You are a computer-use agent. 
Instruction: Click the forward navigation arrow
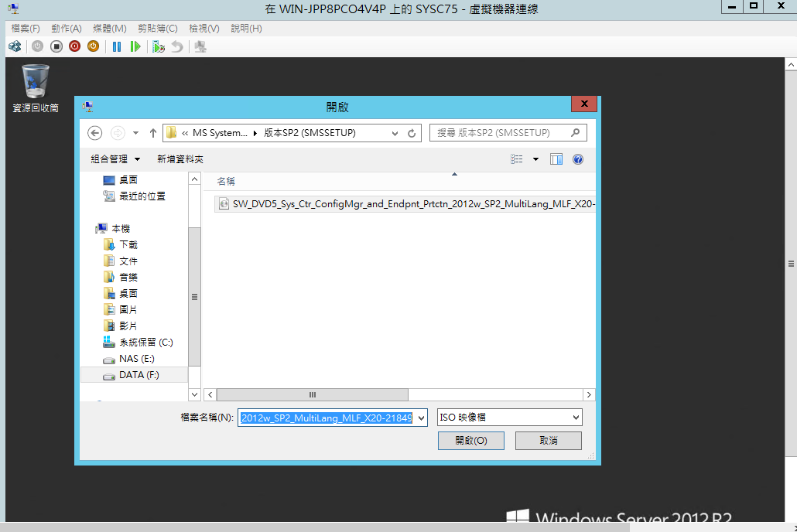click(118, 133)
